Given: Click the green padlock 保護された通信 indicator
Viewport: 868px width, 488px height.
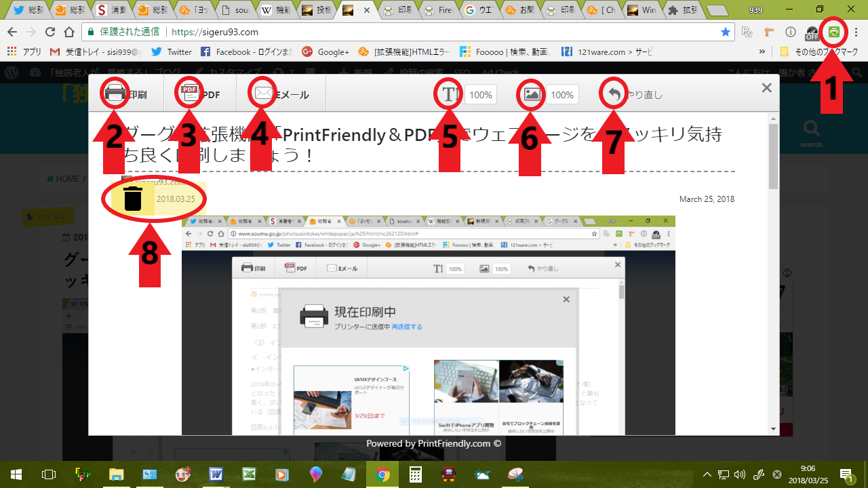Looking at the screenshot, I should (122, 32).
